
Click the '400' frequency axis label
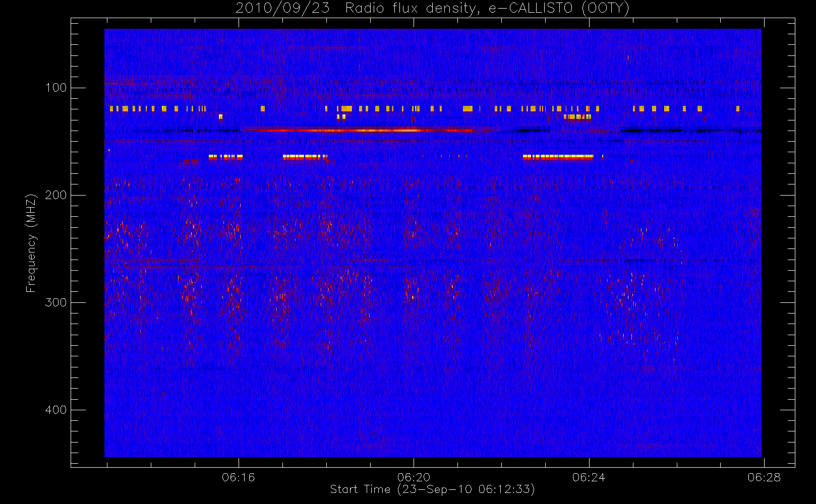[x=55, y=410]
